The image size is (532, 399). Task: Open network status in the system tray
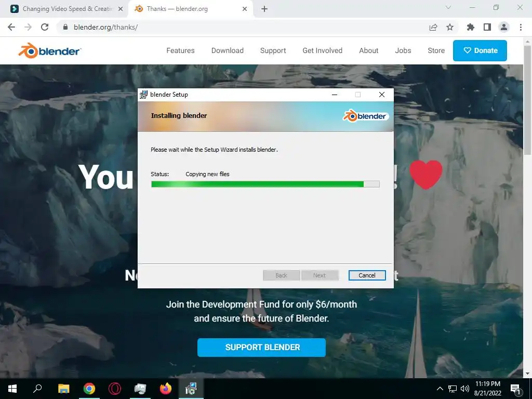453,389
